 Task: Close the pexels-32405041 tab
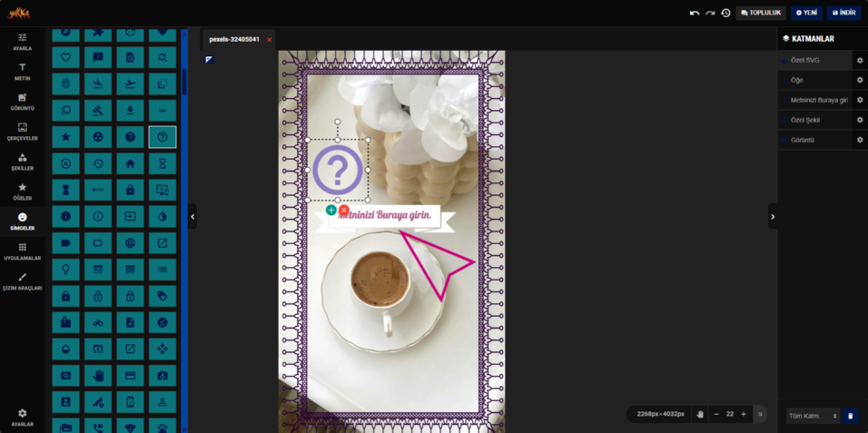(x=270, y=40)
